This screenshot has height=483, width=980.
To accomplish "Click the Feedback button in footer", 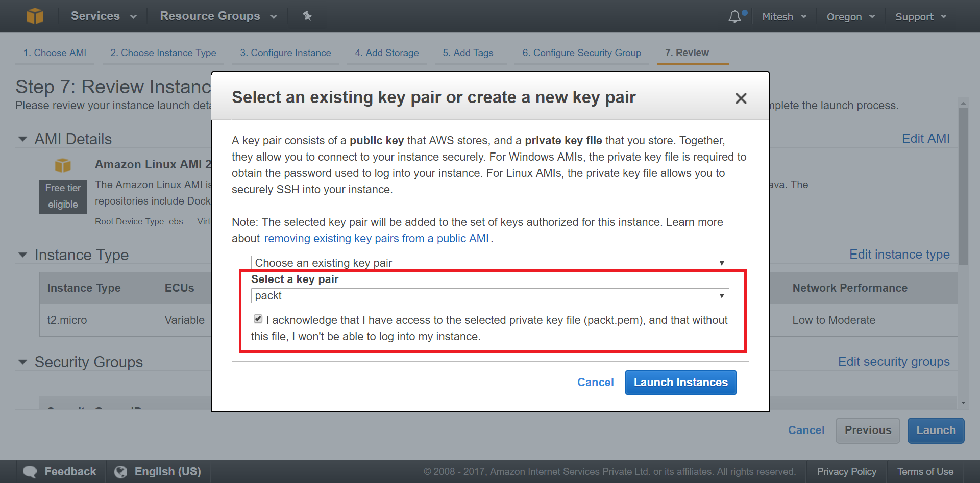I will point(60,472).
